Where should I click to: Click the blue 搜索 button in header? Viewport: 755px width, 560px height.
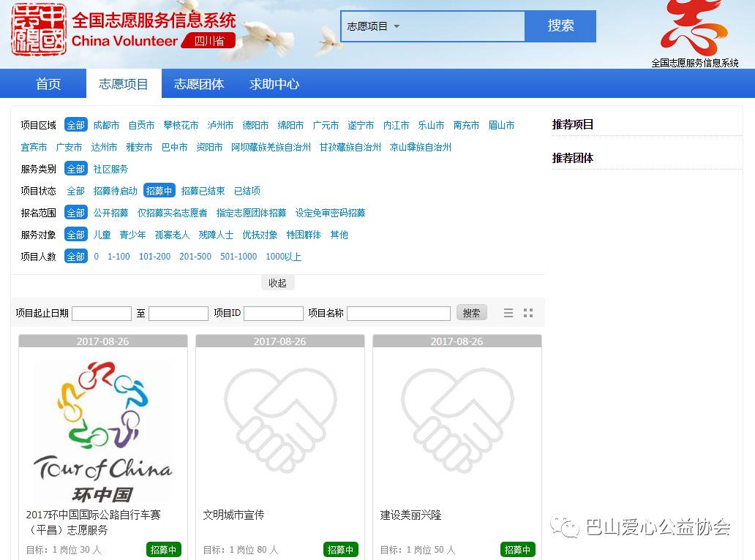[x=560, y=26]
